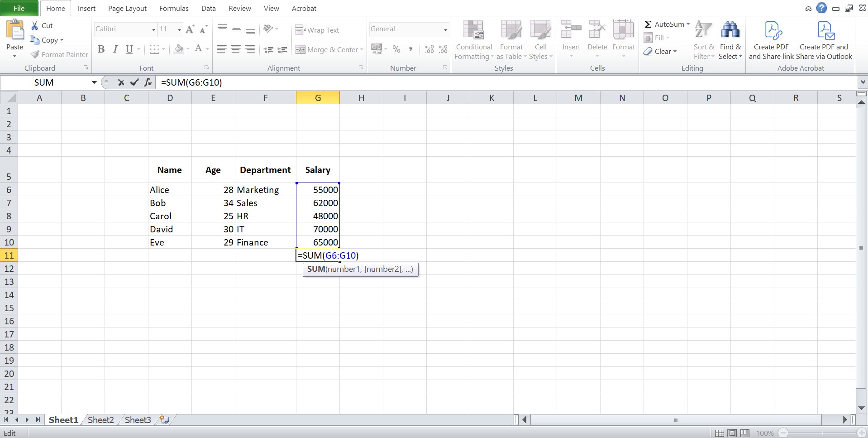Expand the Name Box dropdown arrow

94,82
